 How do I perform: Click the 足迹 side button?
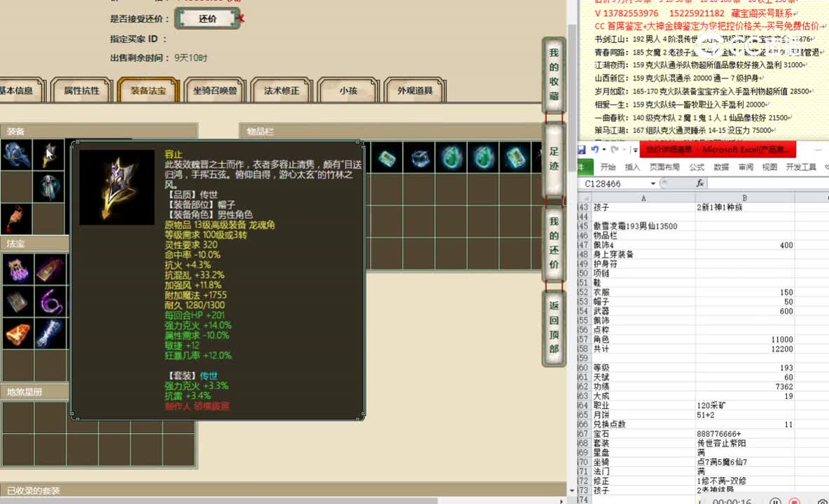coord(554,158)
